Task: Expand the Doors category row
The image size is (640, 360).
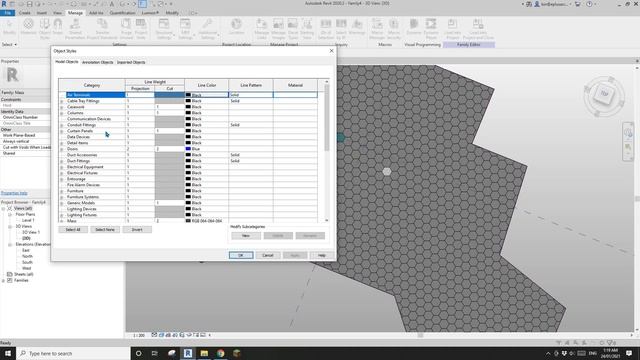Action: pyautogui.click(x=62, y=149)
